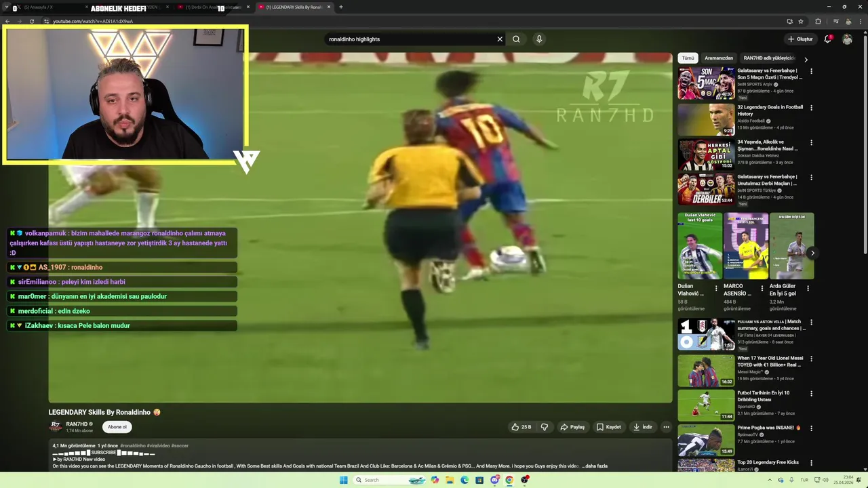Open Copilot from the taskbar

point(435,480)
